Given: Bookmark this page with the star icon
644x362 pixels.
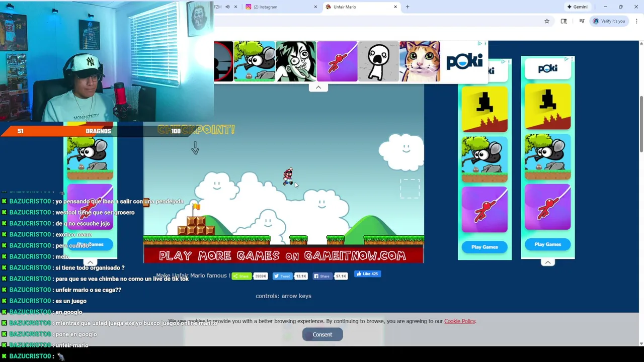Looking at the screenshot, I should point(547,21).
